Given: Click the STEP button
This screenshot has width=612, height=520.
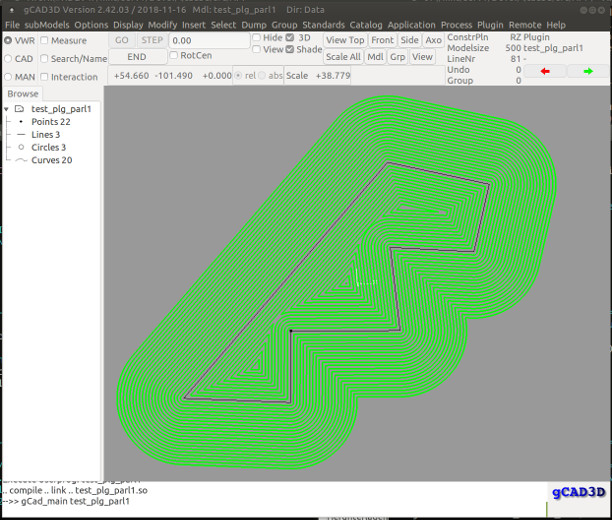Looking at the screenshot, I should (x=152, y=40).
